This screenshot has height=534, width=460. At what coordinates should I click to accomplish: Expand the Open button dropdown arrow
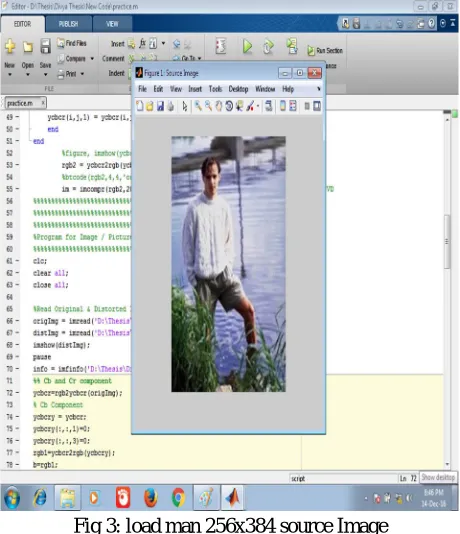tap(28, 74)
